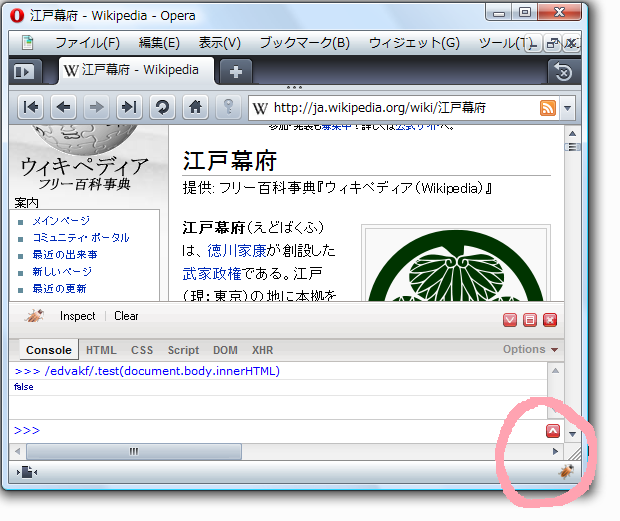This screenshot has width=620, height=521.
Task: Open コミュニティ・ポータル link
Action: 81,238
